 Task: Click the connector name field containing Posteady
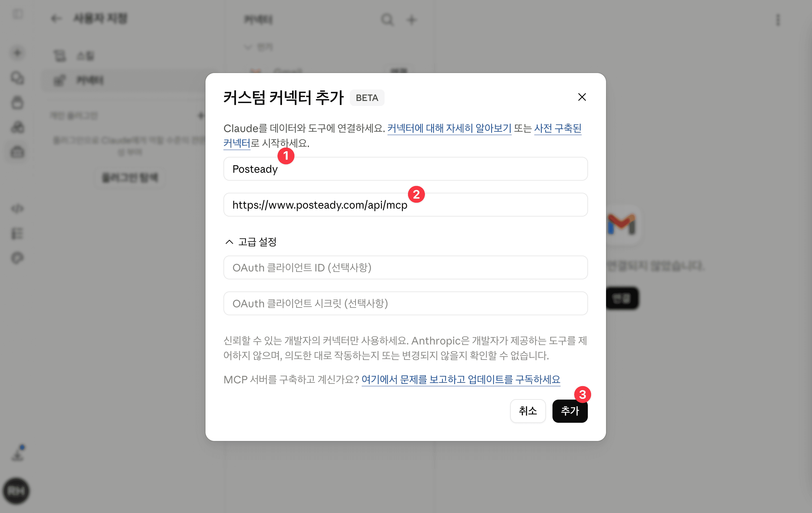pos(405,169)
